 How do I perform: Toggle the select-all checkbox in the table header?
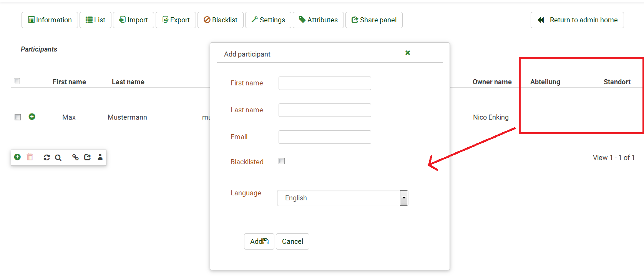(17, 81)
